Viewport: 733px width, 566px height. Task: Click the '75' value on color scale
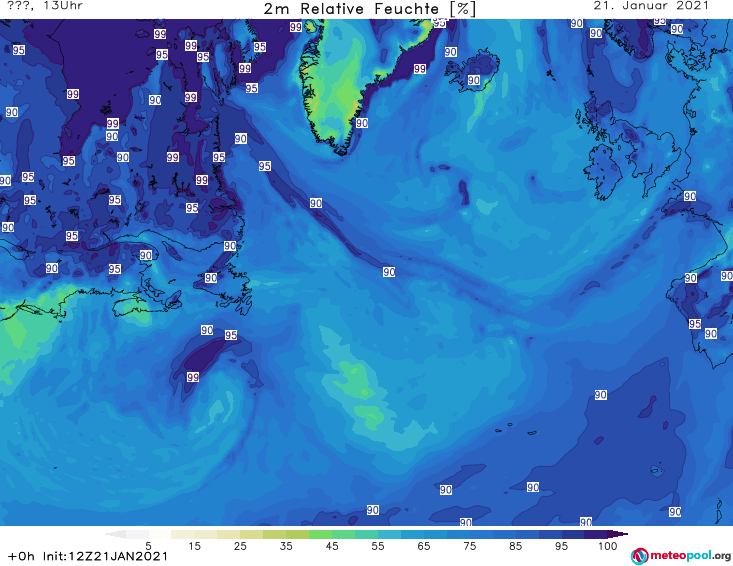tap(469, 546)
